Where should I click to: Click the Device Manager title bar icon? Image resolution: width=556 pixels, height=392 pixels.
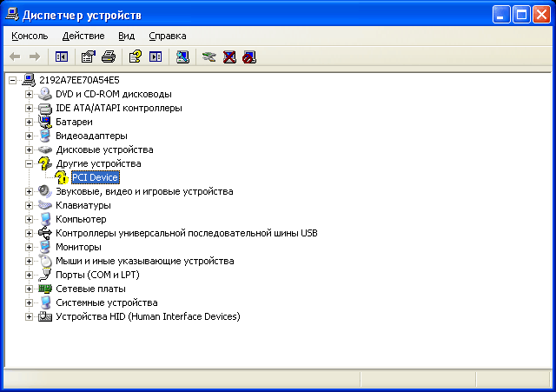(x=11, y=15)
